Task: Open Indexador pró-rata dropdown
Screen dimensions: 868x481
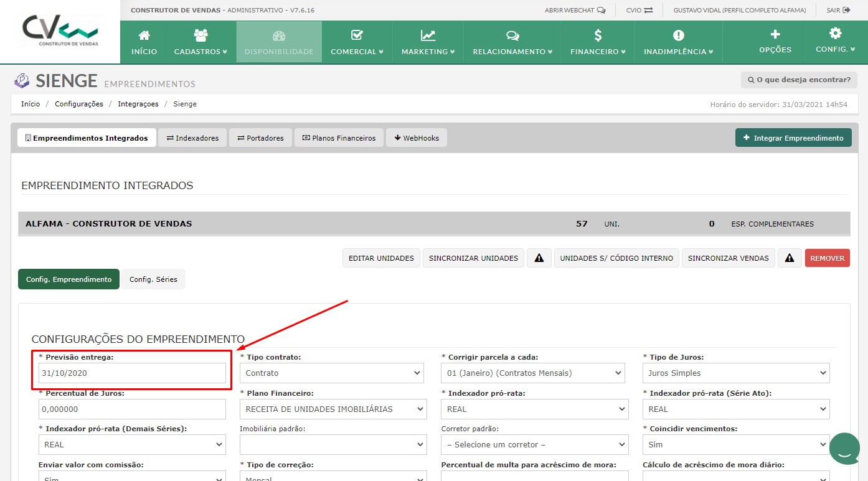Action: click(535, 409)
